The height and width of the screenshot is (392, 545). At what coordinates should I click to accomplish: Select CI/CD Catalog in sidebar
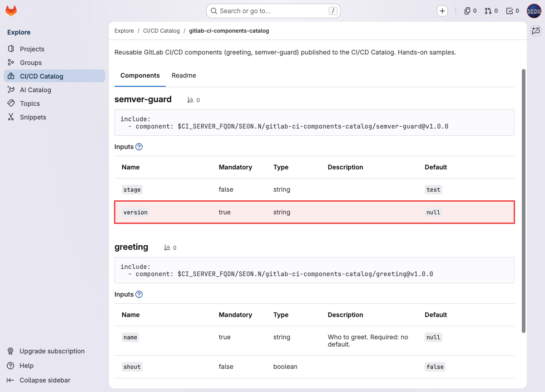pyautogui.click(x=54, y=76)
